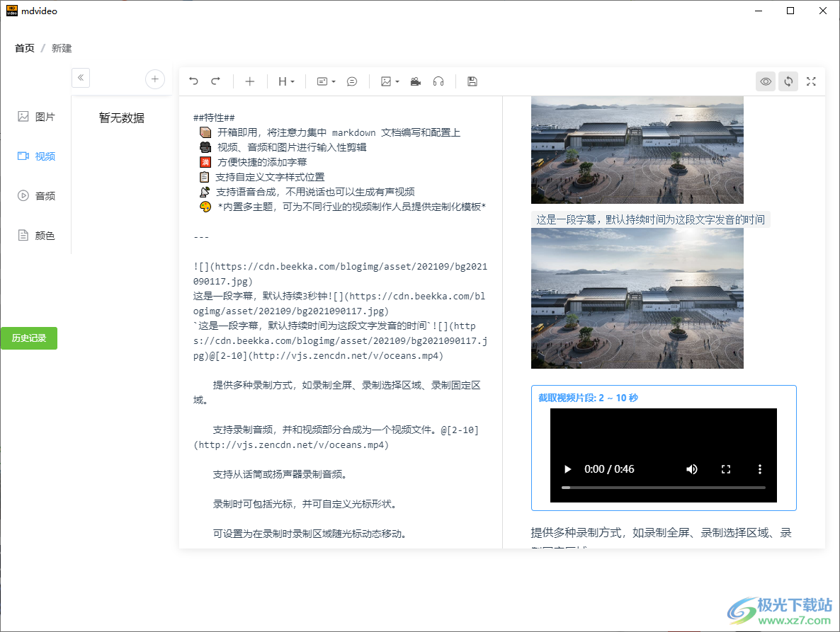Open the 历史记录 panel

pyautogui.click(x=28, y=338)
